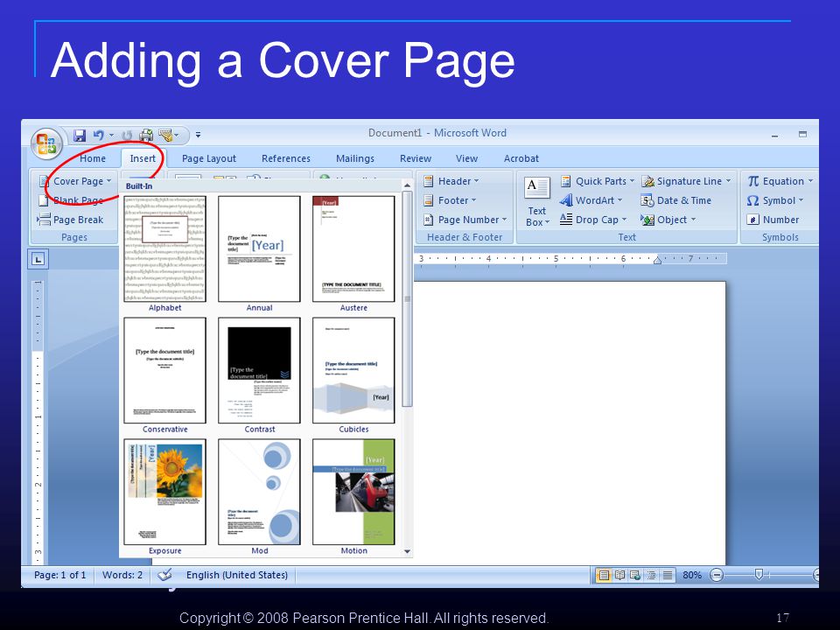Select the Insert ribbon tab
Screen dimensions: 840x630
[x=143, y=158]
